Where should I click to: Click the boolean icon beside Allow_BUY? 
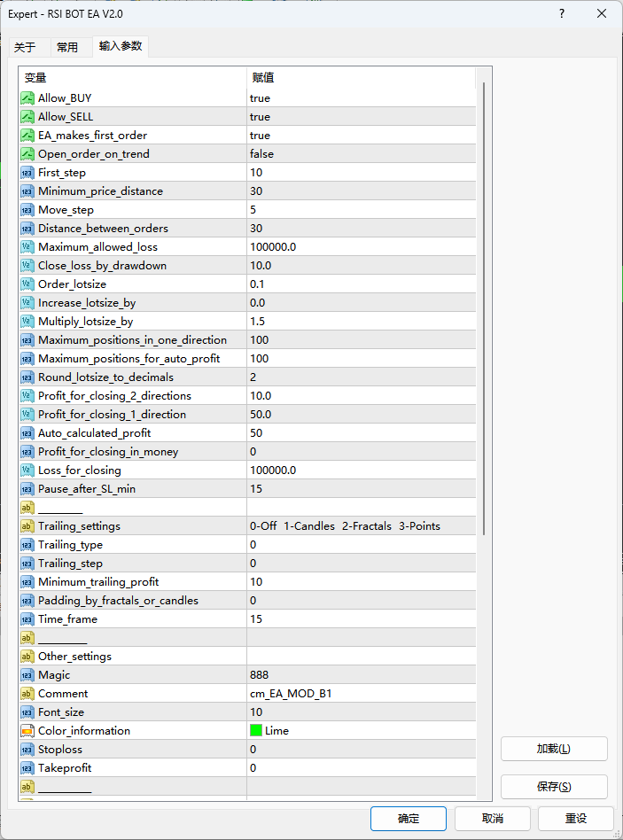(27, 98)
